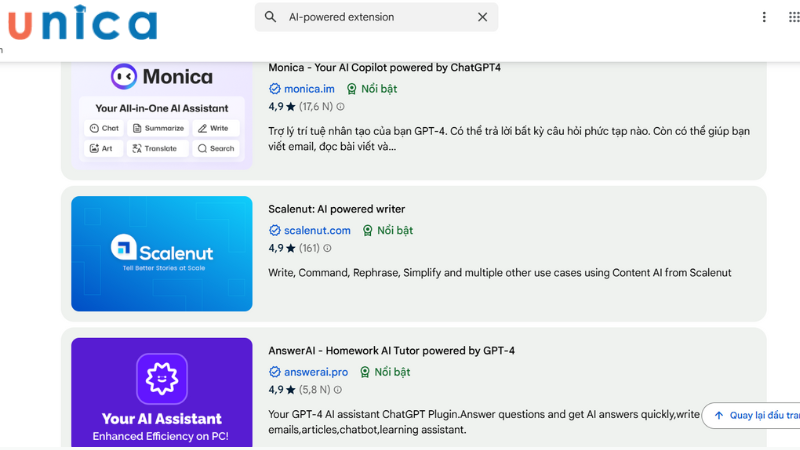Visit the monica.im publisher link
This screenshot has width=800, height=450.
pyautogui.click(x=309, y=89)
